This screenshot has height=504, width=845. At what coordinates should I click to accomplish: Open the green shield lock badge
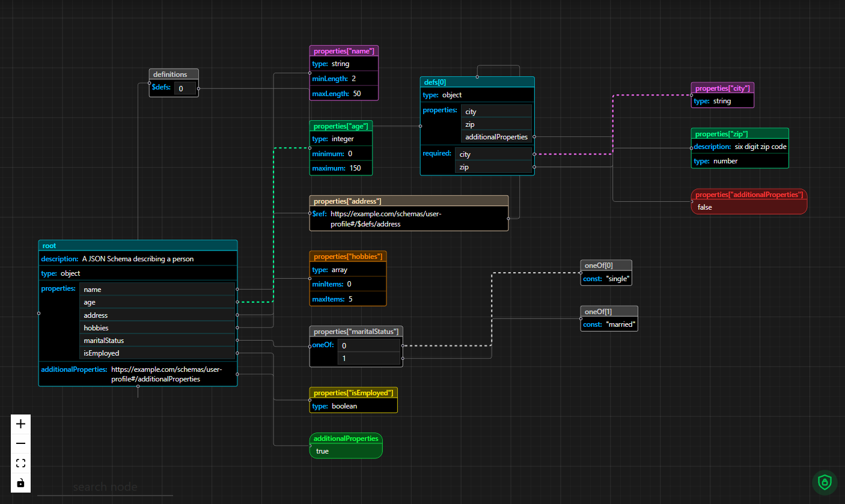coord(825,482)
